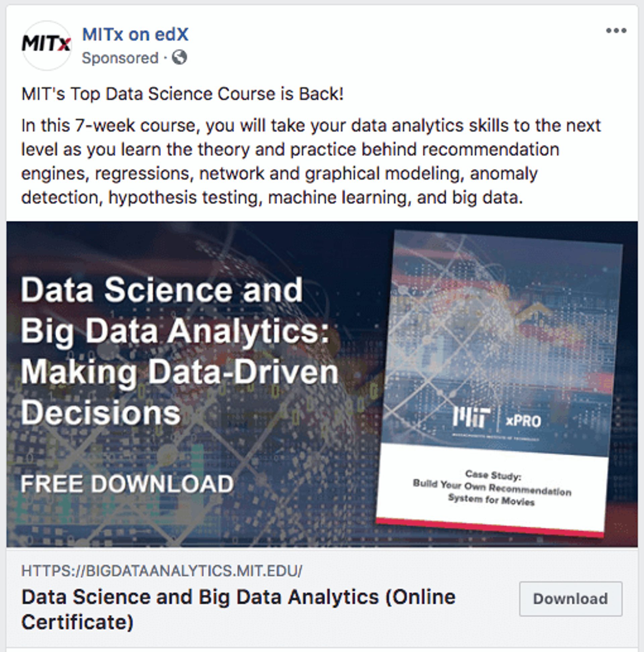Click the FREE DOWNLOAD text on banner
This screenshot has height=652, width=644.
point(127,484)
